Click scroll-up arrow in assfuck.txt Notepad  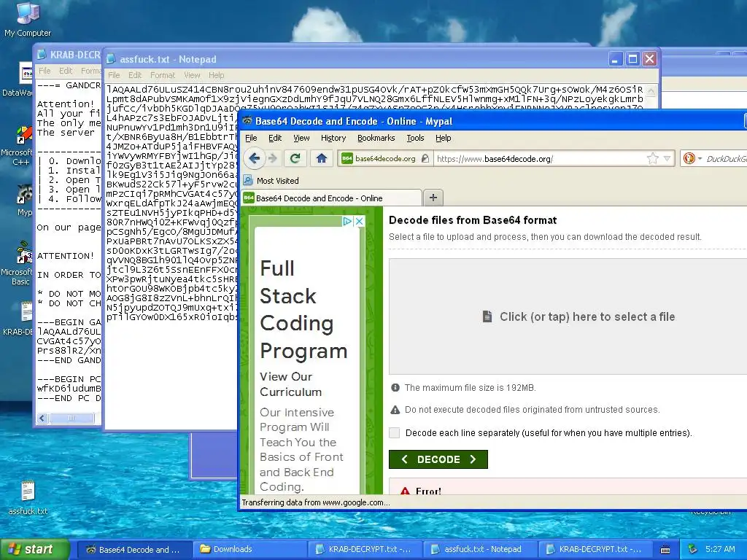click(x=651, y=90)
